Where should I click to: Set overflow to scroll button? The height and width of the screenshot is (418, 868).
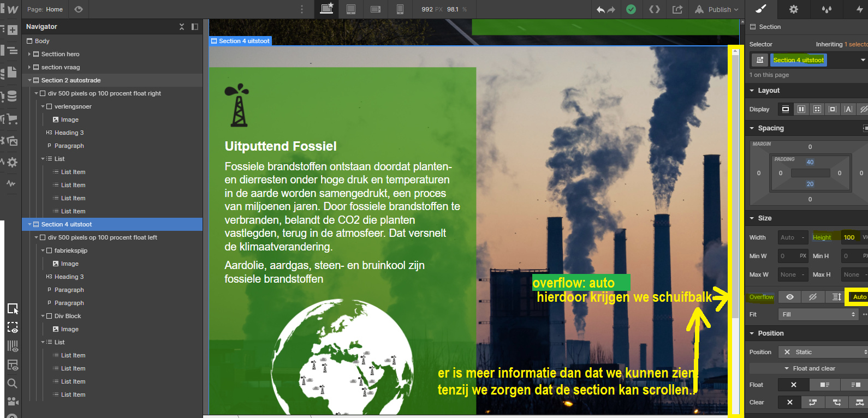(x=836, y=297)
